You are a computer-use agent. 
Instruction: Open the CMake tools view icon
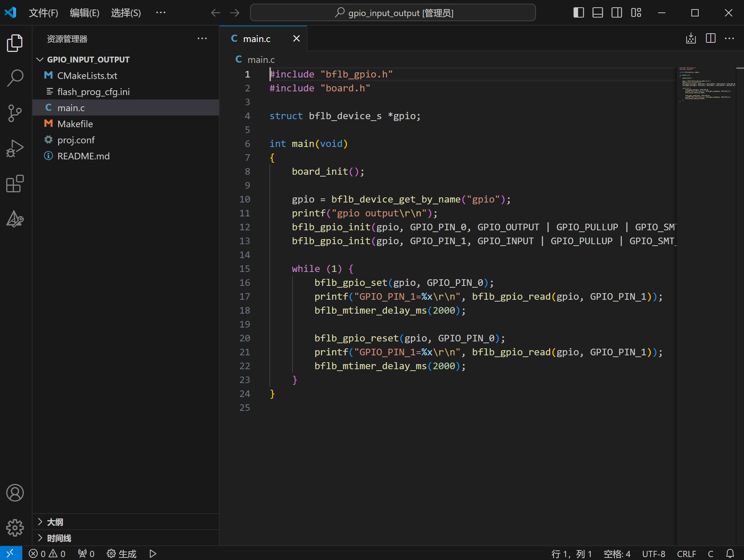click(15, 219)
